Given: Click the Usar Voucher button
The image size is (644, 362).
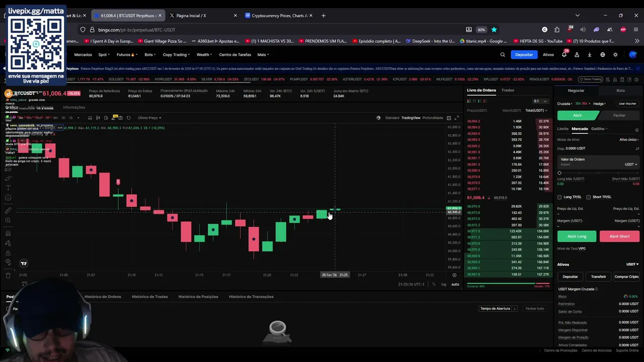Looking at the screenshot, I should point(627,104).
